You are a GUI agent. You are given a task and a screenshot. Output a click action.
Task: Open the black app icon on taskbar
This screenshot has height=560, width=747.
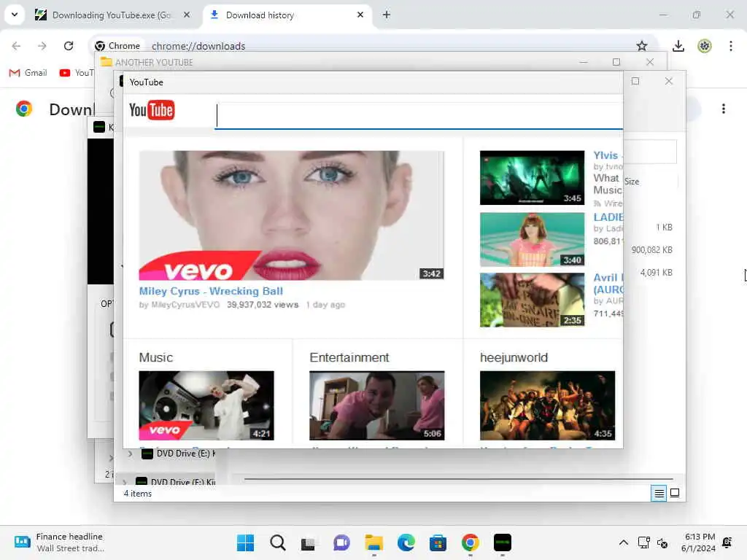click(x=502, y=542)
